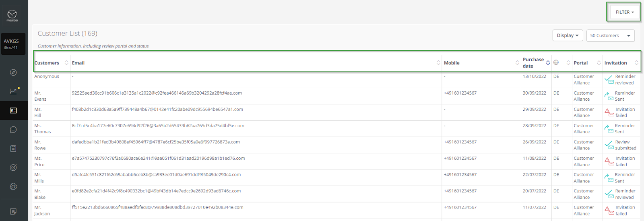The width and height of the screenshot is (644, 221).
Task: Open the Anonymous customer entry
Action: pos(47,76)
